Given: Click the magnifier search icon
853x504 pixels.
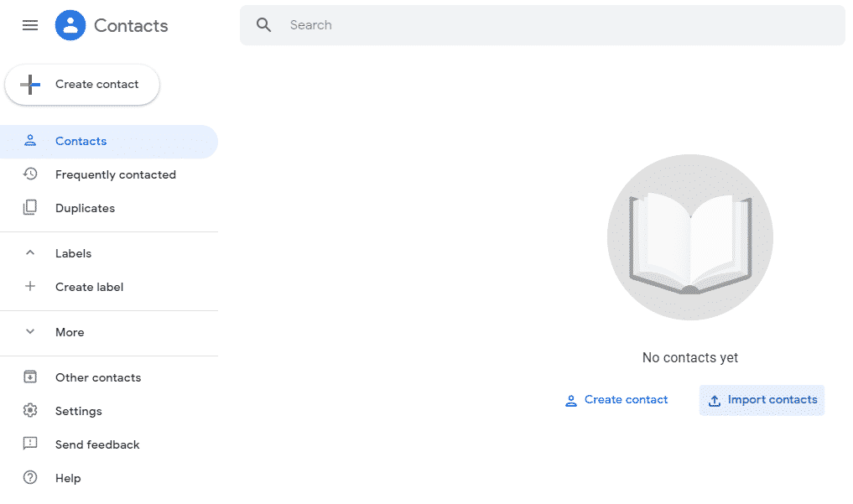Looking at the screenshot, I should [x=264, y=25].
